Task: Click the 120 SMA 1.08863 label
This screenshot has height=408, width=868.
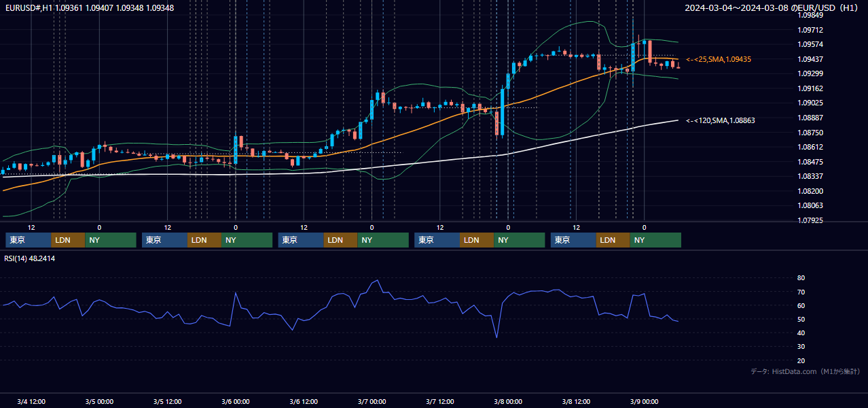Action: [x=721, y=120]
